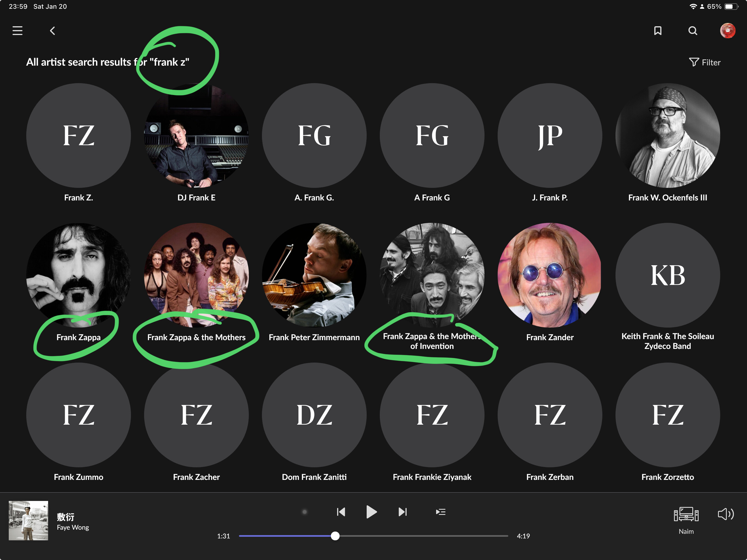
Task: Click the Frank Frankie Ziyanak name label
Action: pos(432,477)
